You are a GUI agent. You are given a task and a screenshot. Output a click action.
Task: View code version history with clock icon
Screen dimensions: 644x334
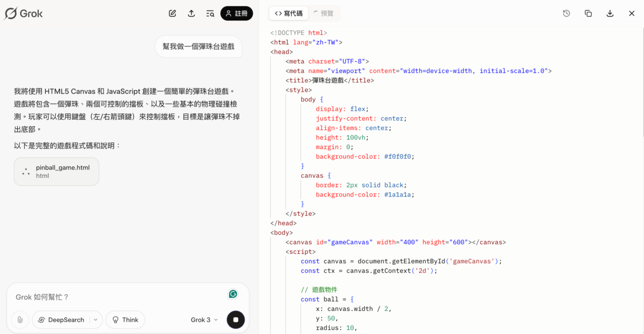coord(566,13)
